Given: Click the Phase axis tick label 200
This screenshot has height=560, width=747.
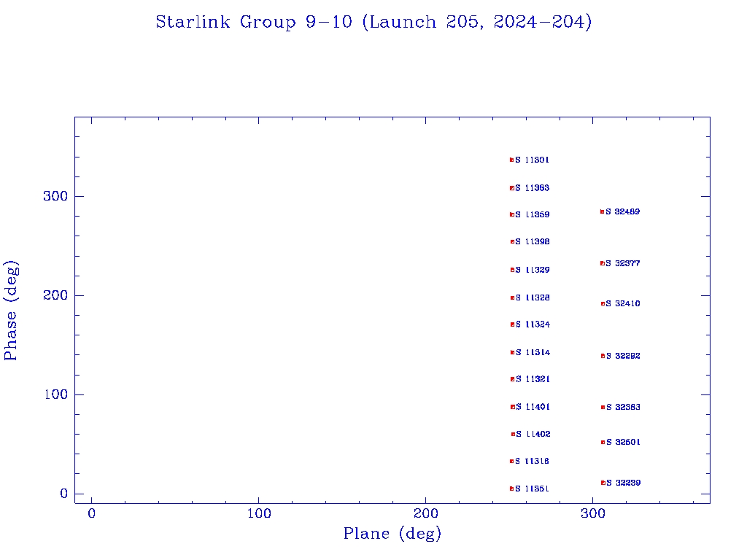Looking at the screenshot, I should 55,295.
